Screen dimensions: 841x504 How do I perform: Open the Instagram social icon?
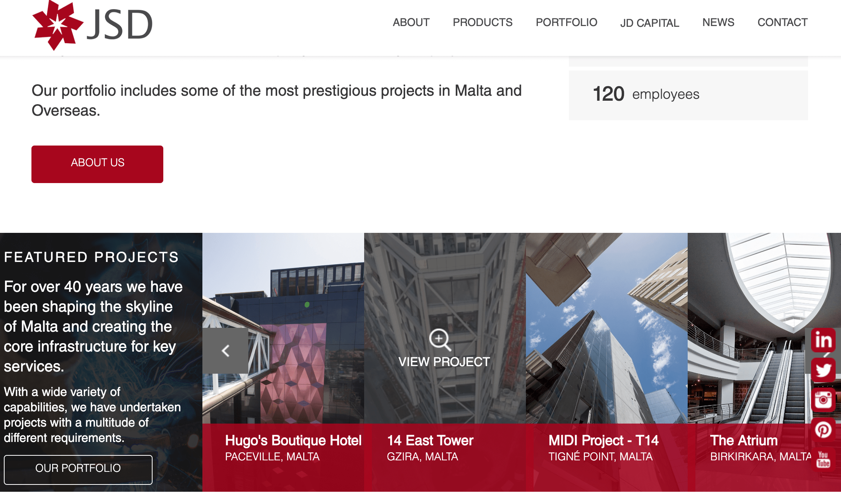[823, 400]
